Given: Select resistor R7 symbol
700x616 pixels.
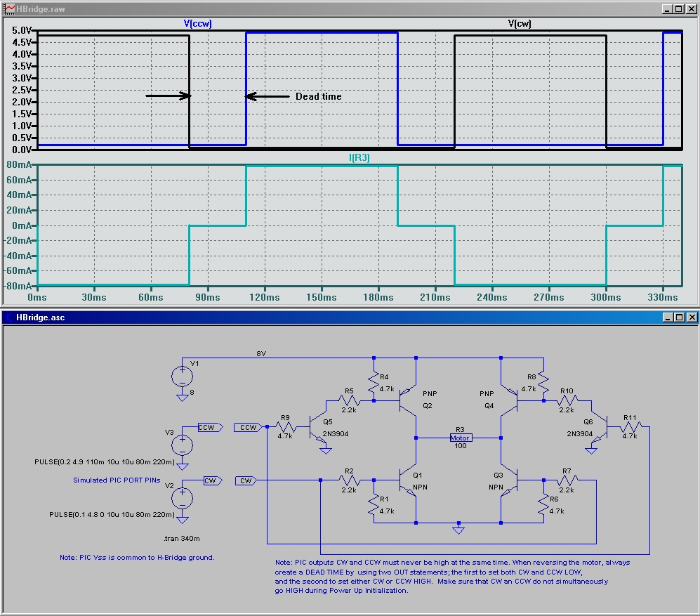Looking at the screenshot, I should pyautogui.click(x=567, y=480).
